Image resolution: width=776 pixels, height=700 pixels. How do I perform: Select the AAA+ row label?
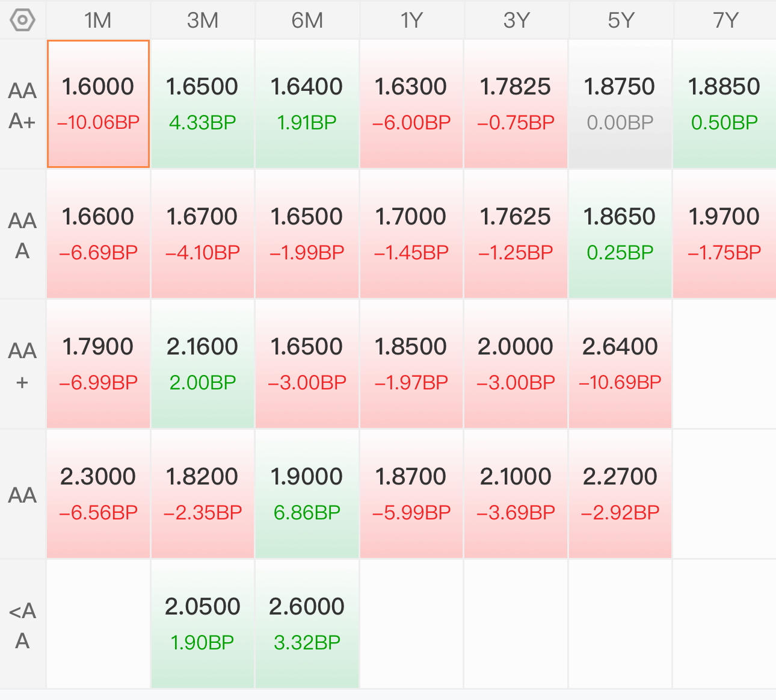point(23,105)
